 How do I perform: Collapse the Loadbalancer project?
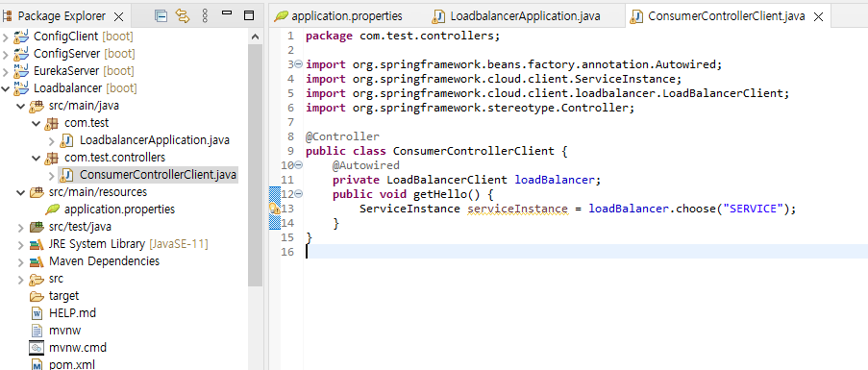click(x=6, y=88)
